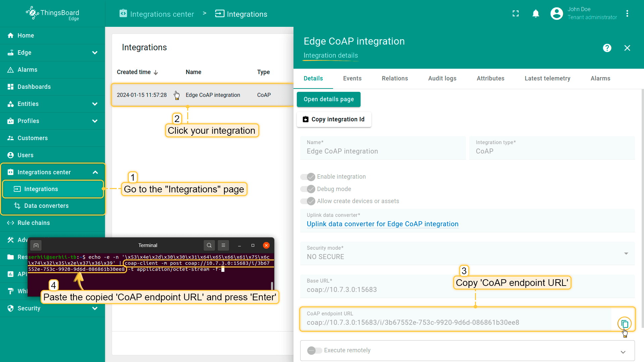Toggle Allow create devices or assets
This screenshot has height=362, width=644.
[307, 201]
